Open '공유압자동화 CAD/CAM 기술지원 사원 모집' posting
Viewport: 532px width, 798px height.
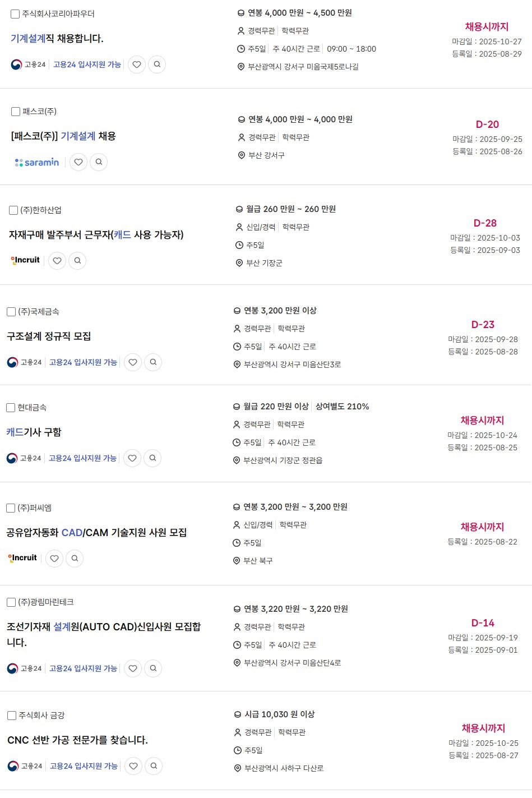96,533
